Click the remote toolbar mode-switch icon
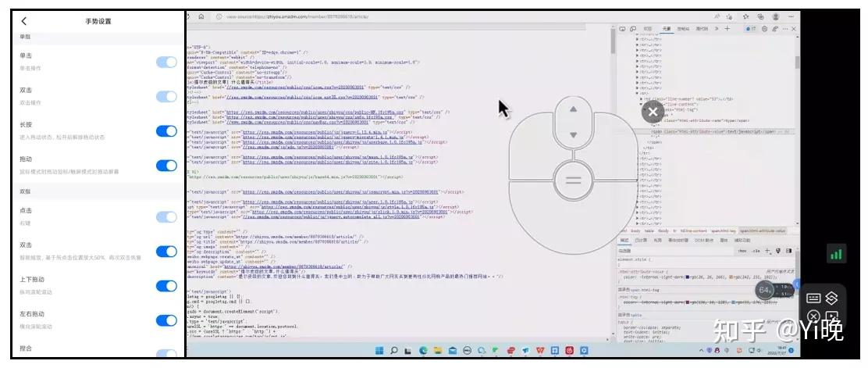The image size is (868, 368). pos(832,298)
